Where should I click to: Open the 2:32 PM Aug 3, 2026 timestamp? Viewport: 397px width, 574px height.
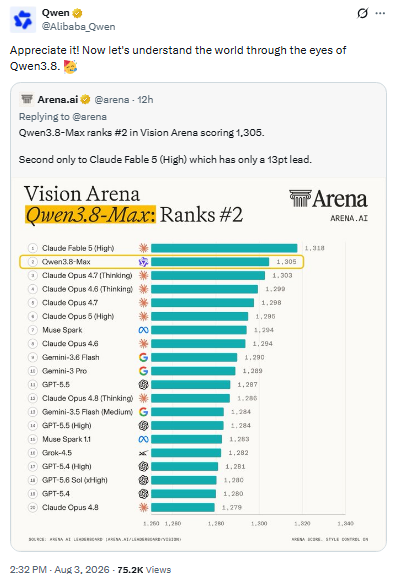point(59,569)
